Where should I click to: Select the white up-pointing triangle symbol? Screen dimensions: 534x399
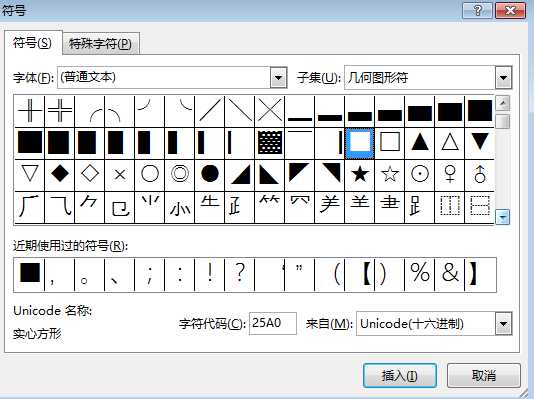pyautogui.click(x=450, y=143)
